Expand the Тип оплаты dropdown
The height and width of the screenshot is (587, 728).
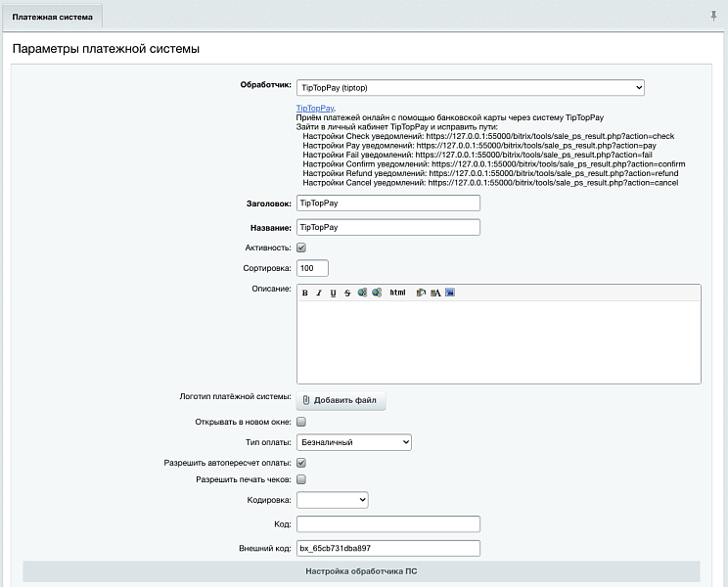(x=353, y=442)
